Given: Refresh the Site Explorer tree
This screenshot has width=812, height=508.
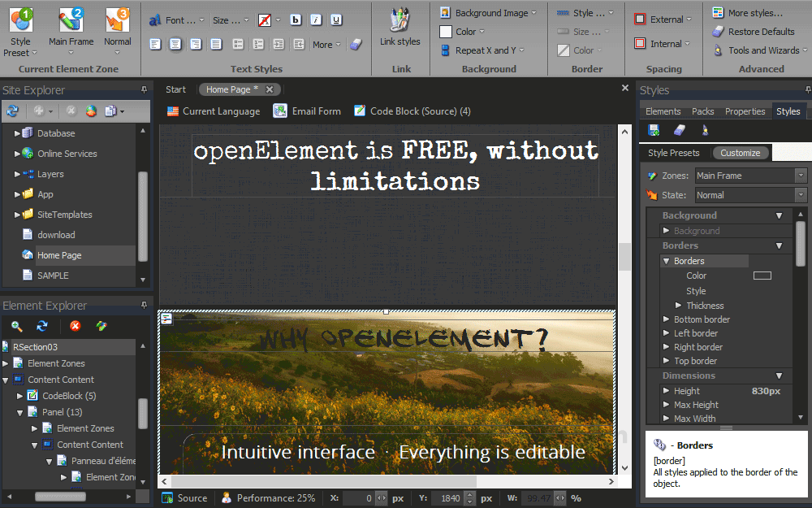Looking at the screenshot, I should (x=11, y=111).
